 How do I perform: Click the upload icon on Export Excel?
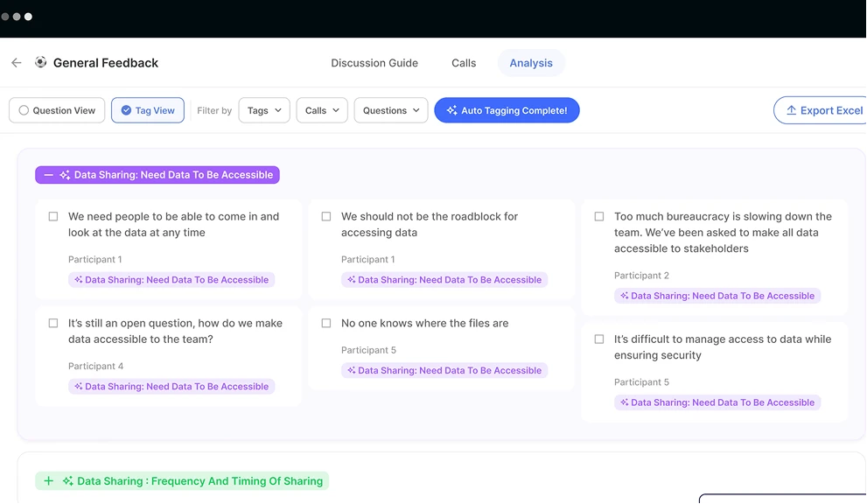point(791,111)
